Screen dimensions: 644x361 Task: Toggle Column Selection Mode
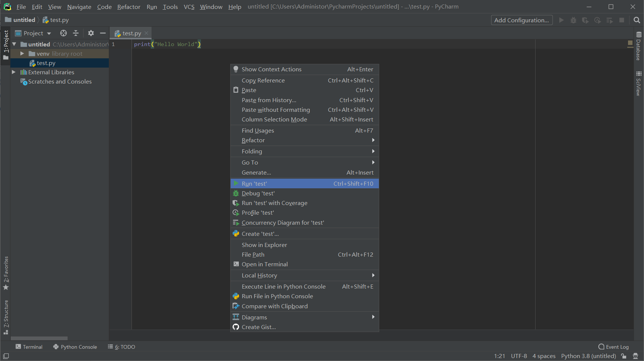click(305, 119)
